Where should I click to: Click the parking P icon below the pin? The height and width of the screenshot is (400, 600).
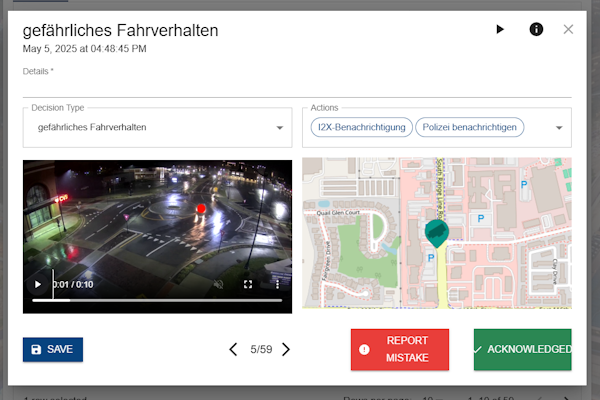[x=431, y=258]
